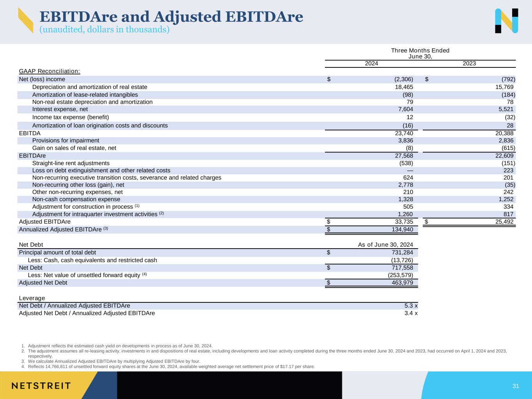This screenshot has height=399, width=532.
Task: Click the GAAP Reconciliation heading
Action: pos(49,71)
